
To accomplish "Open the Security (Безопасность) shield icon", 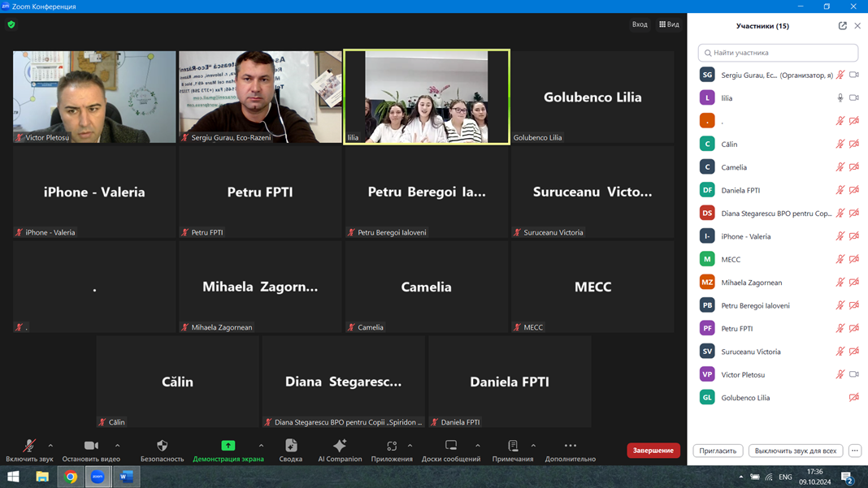I will coord(162,446).
